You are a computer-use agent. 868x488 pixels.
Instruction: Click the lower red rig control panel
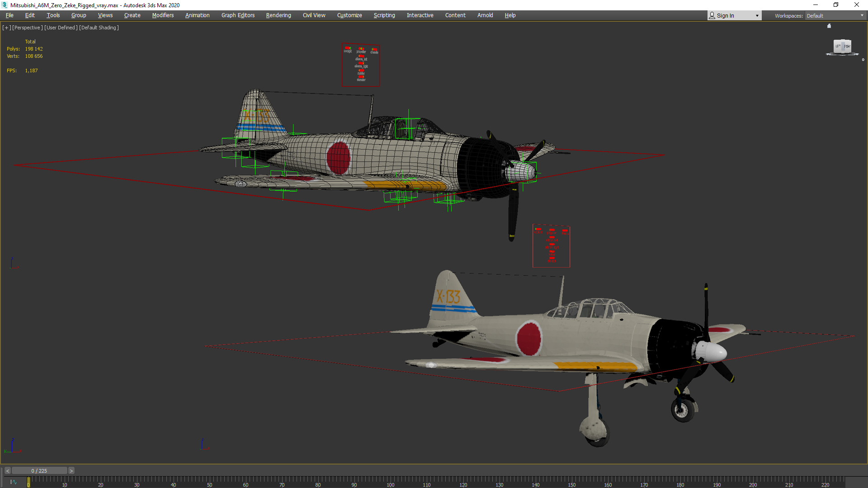[x=551, y=246]
